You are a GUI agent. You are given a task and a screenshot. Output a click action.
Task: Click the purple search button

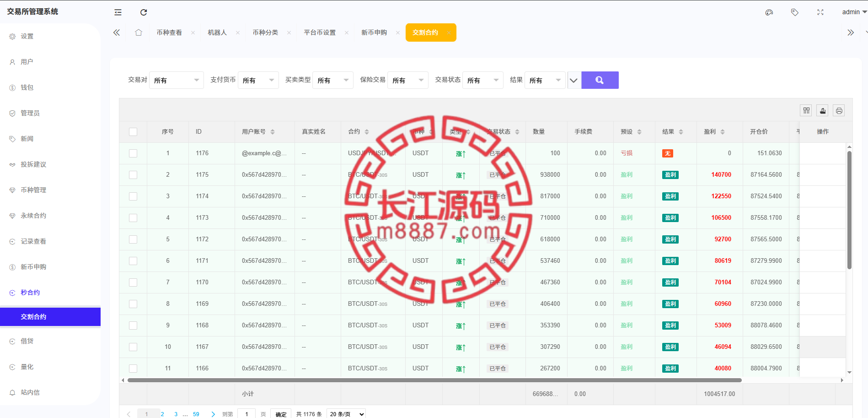click(600, 80)
